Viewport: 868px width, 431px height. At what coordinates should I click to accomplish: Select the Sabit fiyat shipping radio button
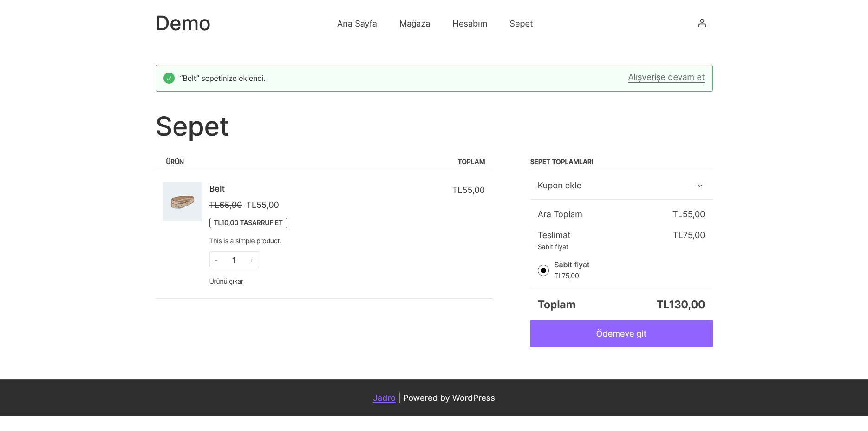pos(543,271)
